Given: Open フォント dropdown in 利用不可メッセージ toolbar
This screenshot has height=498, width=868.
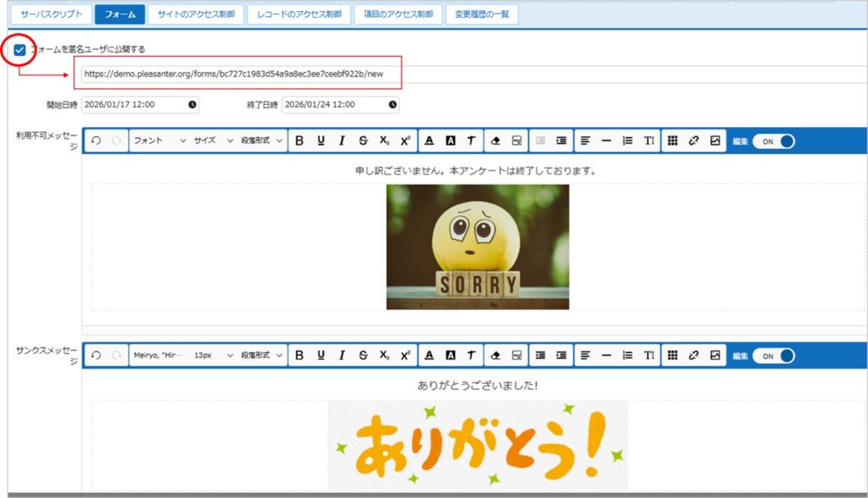Looking at the screenshot, I should [x=159, y=141].
